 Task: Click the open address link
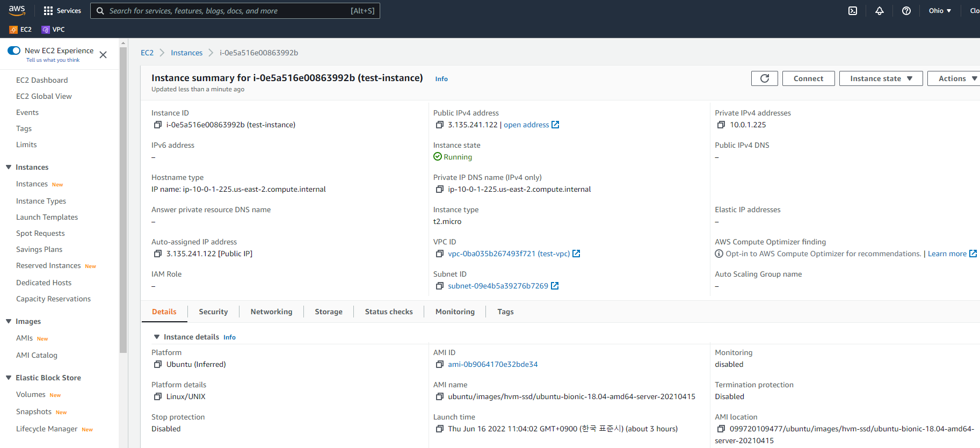pos(526,125)
